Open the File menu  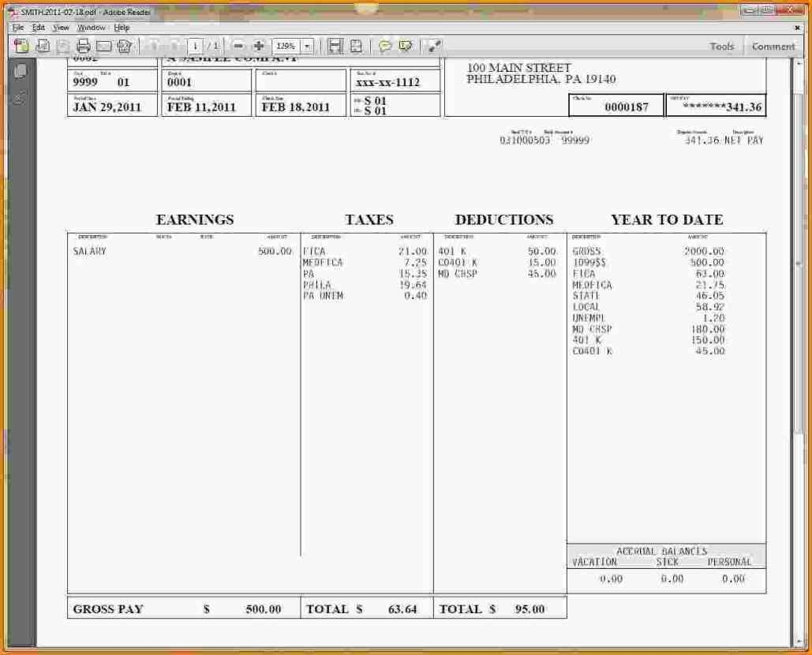[16, 27]
